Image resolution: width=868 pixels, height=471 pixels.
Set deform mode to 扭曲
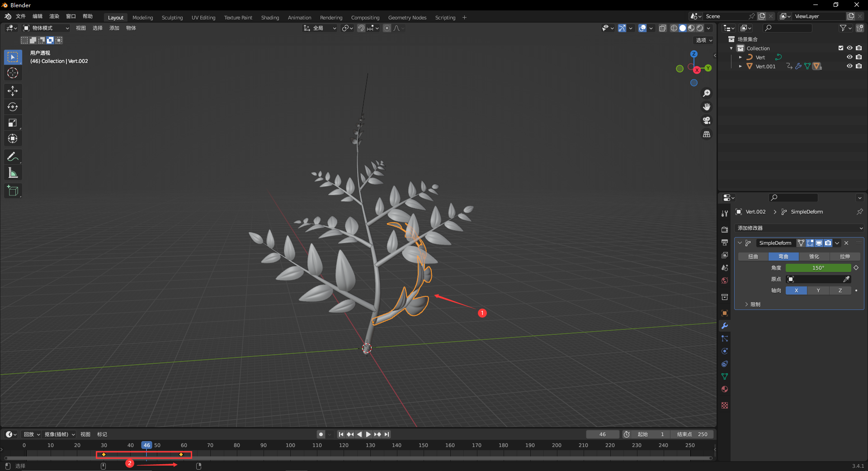pyautogui.click(x=753, y=257)
